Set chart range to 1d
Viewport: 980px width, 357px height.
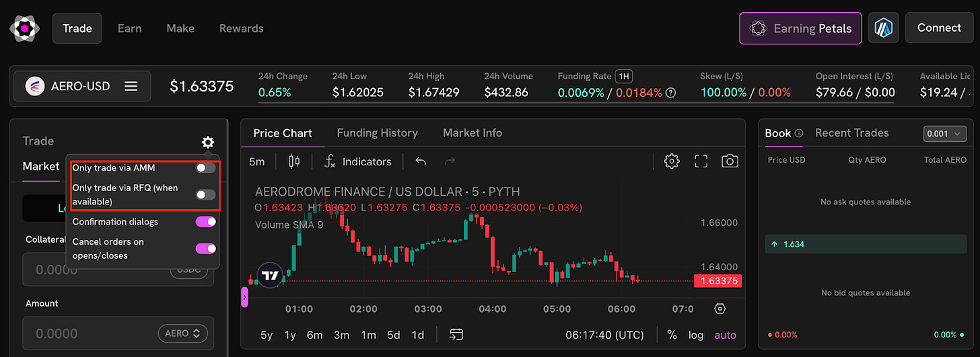(x=418, y=335)
